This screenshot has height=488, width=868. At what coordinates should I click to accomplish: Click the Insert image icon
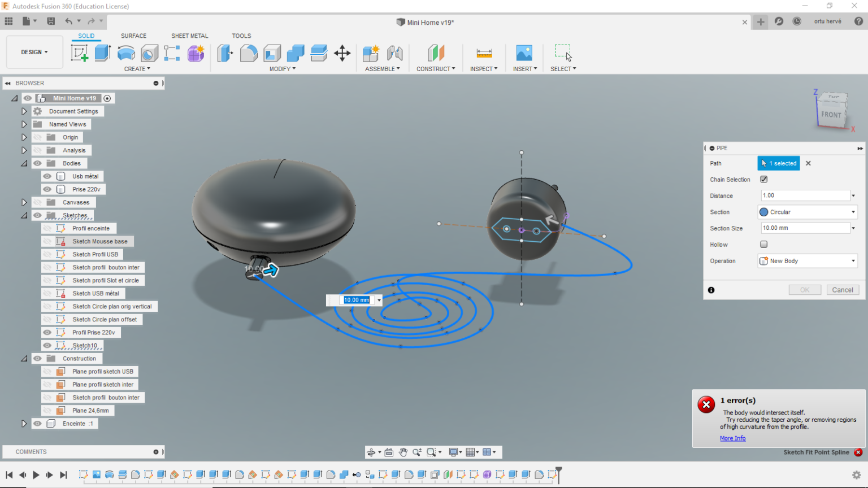click(524, 53)
